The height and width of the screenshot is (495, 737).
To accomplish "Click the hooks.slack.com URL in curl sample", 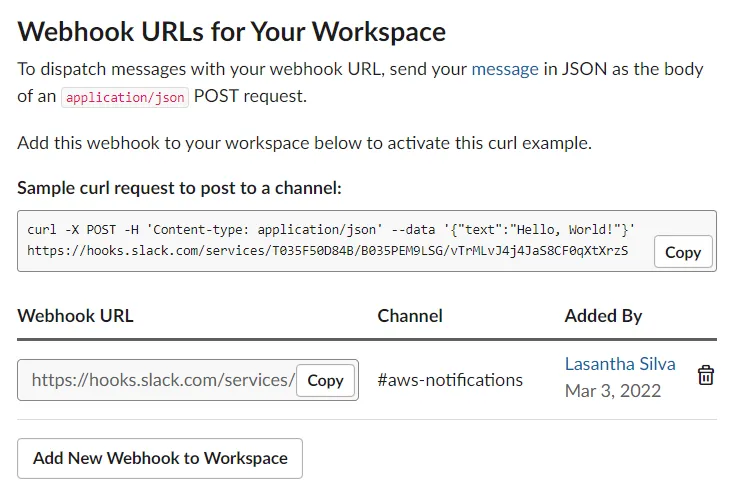I will click(x=328, y=251).
